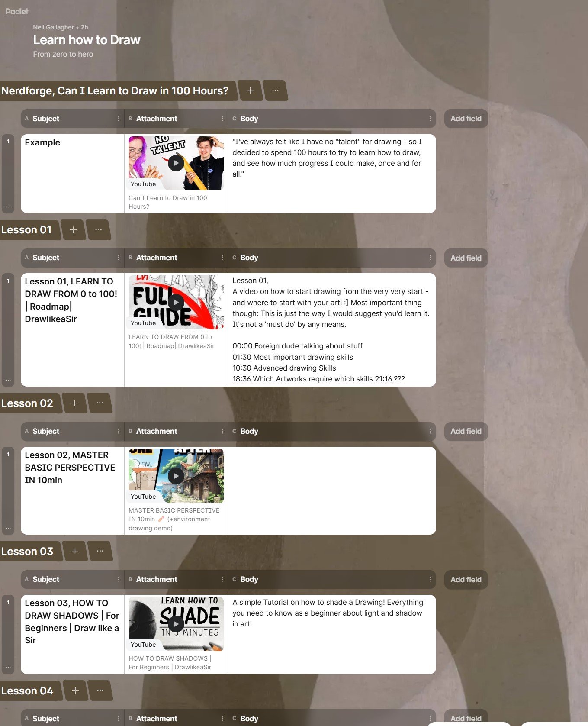Open the Padlet home logo
Viewport: 588px width, 726px height.
17,11
